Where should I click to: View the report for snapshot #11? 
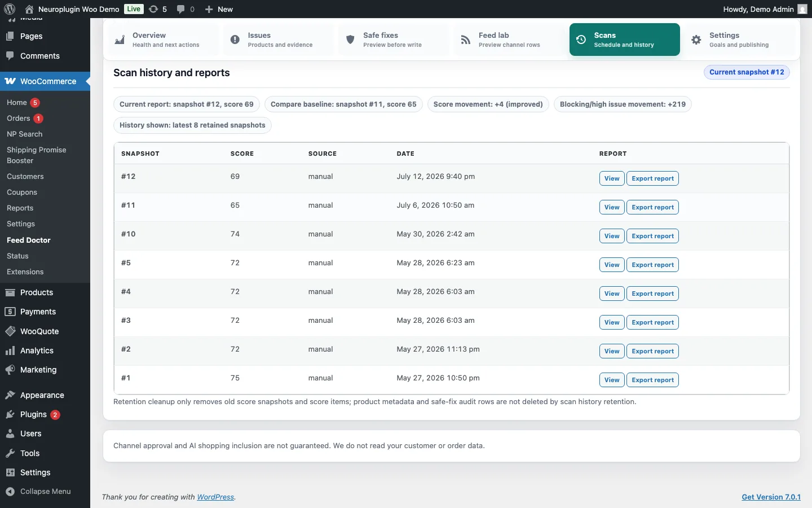point(612,207)
